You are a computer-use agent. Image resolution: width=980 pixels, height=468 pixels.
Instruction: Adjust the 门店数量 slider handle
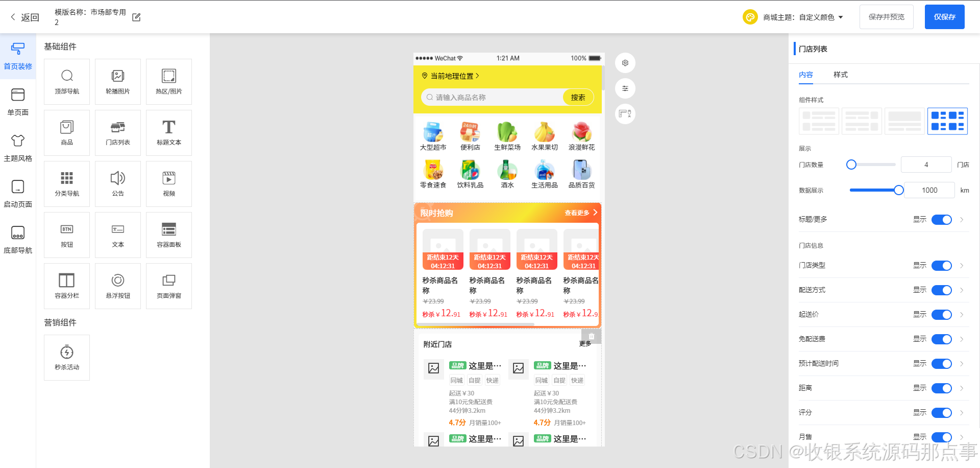(851, 165)
